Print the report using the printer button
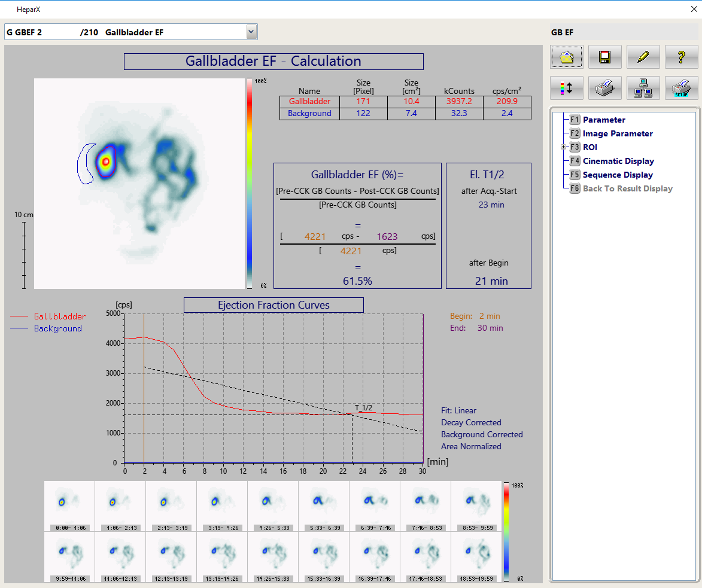Image resolution: width=702 pixels, height=588 pixels. tap(605, 88)
